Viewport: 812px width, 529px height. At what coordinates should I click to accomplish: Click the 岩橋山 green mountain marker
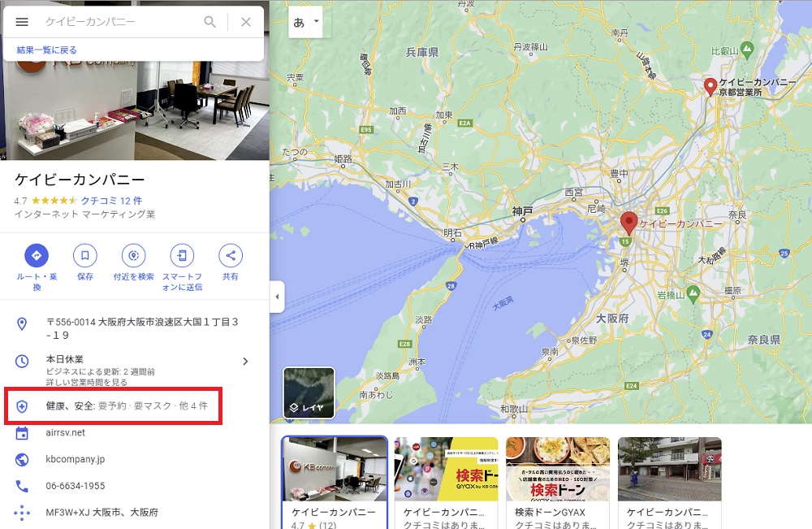(693, 294)
